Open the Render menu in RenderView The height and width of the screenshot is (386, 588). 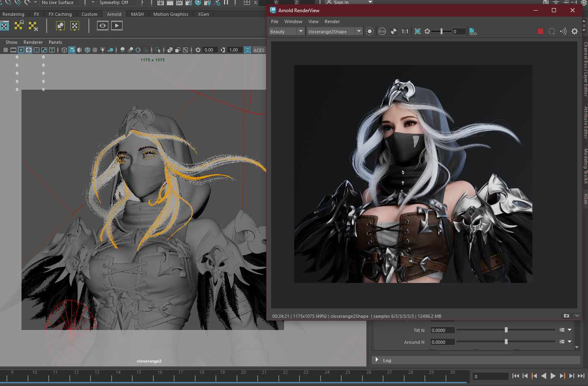(332, 22)
